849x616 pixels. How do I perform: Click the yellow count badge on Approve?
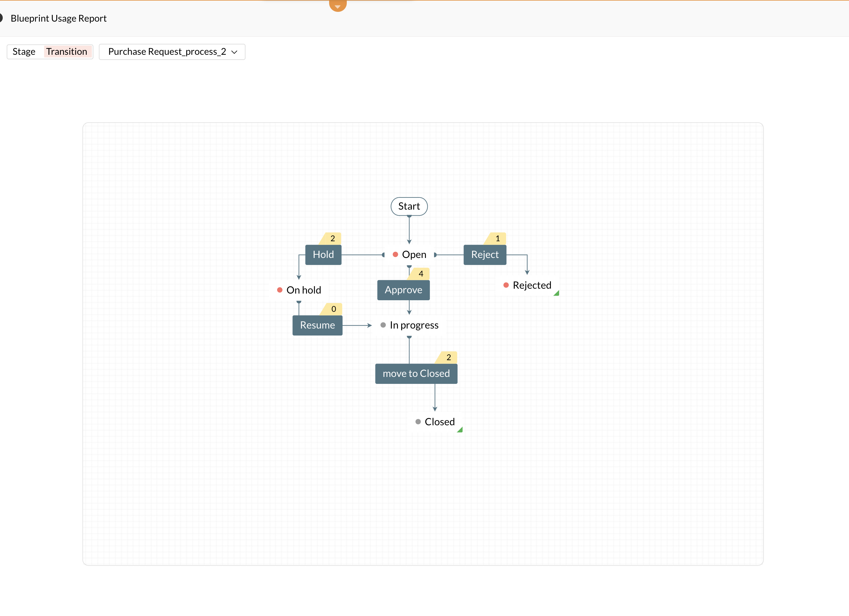point(420,274)
